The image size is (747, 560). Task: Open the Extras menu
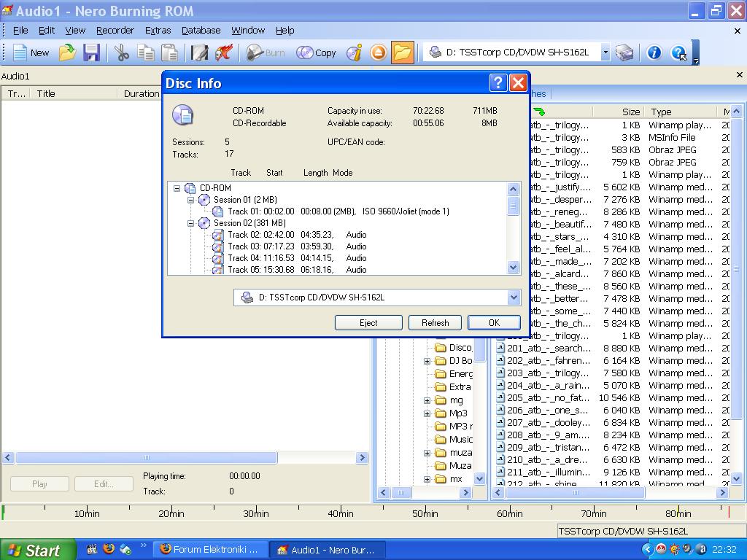click(x=158, y=30)
